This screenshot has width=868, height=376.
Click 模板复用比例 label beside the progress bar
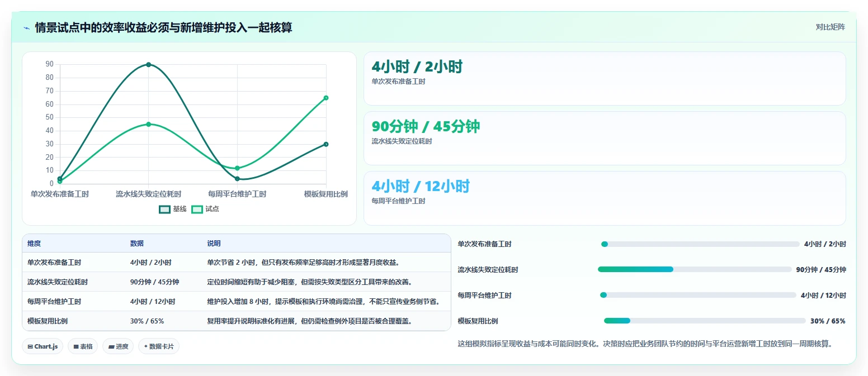[x=478, y=321]
